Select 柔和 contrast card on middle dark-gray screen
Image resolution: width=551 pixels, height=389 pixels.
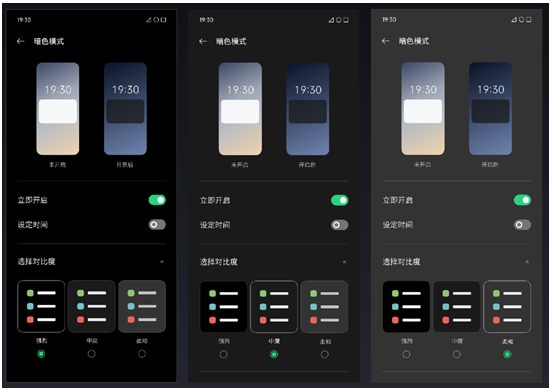tap(324, 306)
